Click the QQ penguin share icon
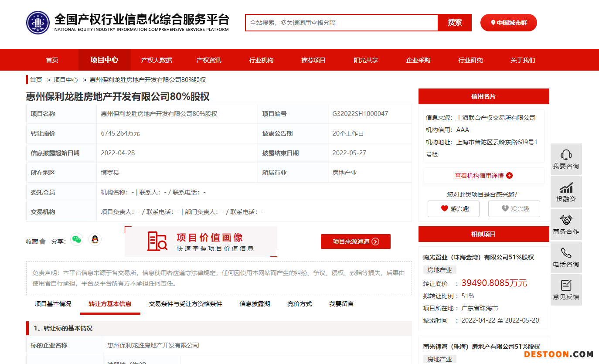 pyautogui.click(x=95, y=239)
